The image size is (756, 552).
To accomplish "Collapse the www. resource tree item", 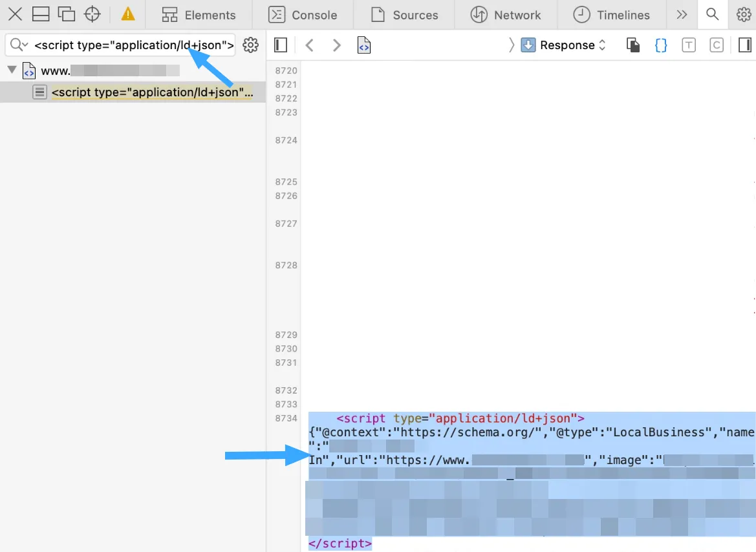I will click(12, 70).
